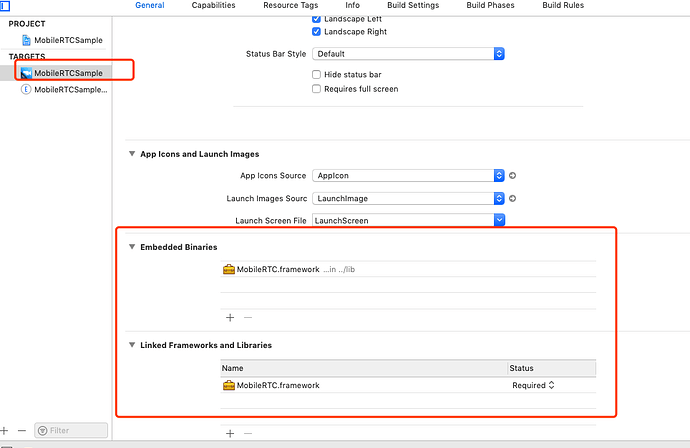Add a linked framework with plus
The height and width of the screenshot is (448, 690).
coord(230,433)
